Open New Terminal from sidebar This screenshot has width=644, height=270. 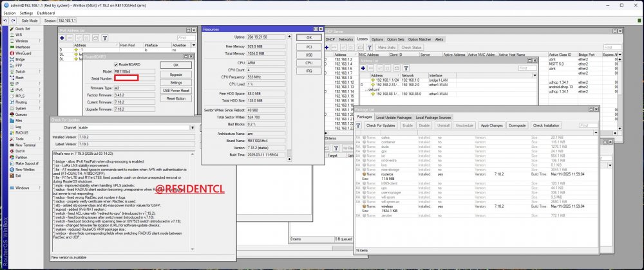(25, 145)
